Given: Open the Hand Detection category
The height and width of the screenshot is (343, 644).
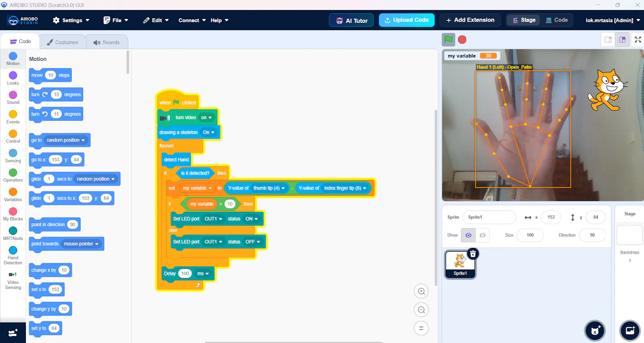Looking at the screenshot, I should [13, 255].
